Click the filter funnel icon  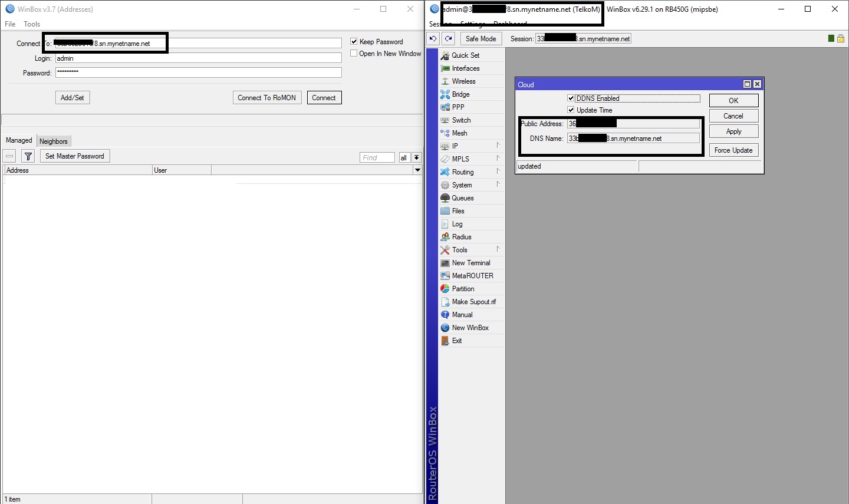coord(28,156)
